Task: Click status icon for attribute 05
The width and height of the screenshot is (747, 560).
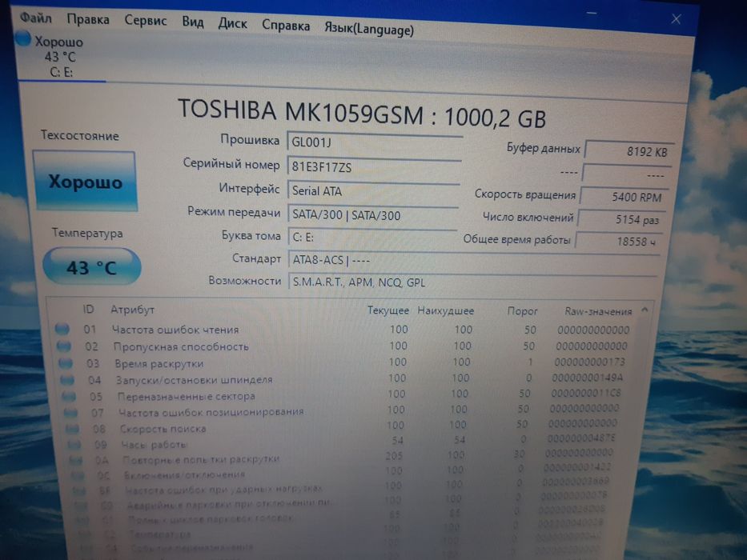Action: click(70, 396)
